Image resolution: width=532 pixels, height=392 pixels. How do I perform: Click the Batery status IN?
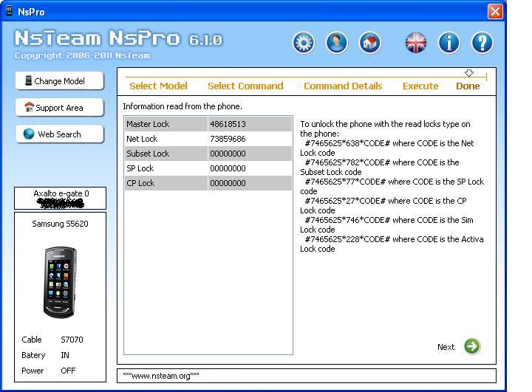(x=65, y=355)
